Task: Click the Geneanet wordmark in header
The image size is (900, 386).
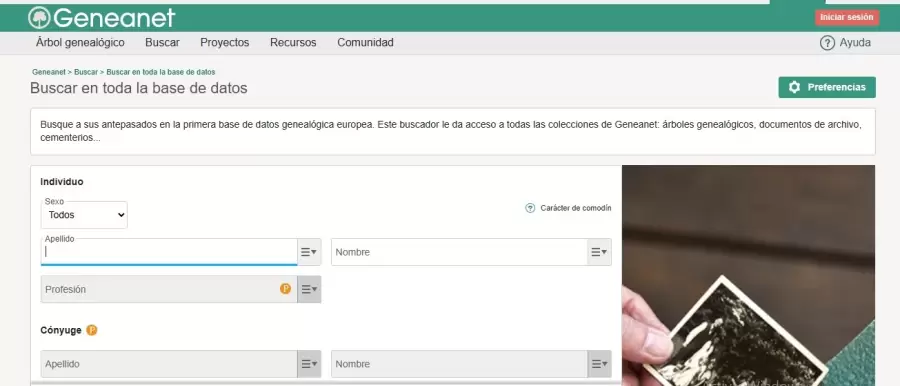Action: pyautogui.click(x=114, y=18)
